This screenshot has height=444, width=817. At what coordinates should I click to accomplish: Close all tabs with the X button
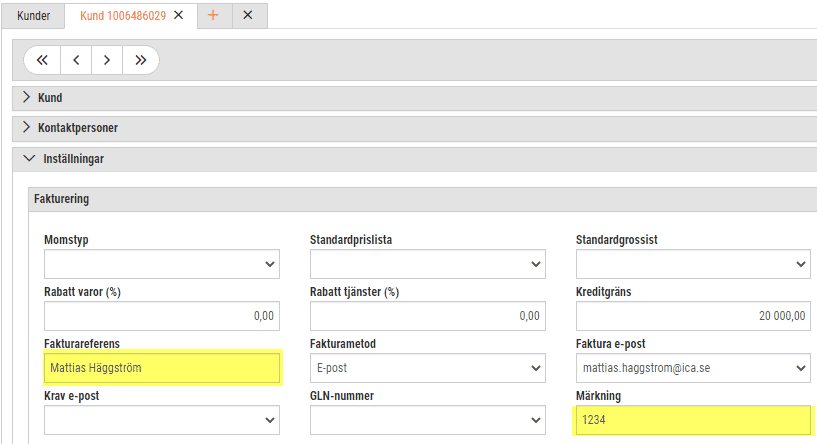point(248,16)
